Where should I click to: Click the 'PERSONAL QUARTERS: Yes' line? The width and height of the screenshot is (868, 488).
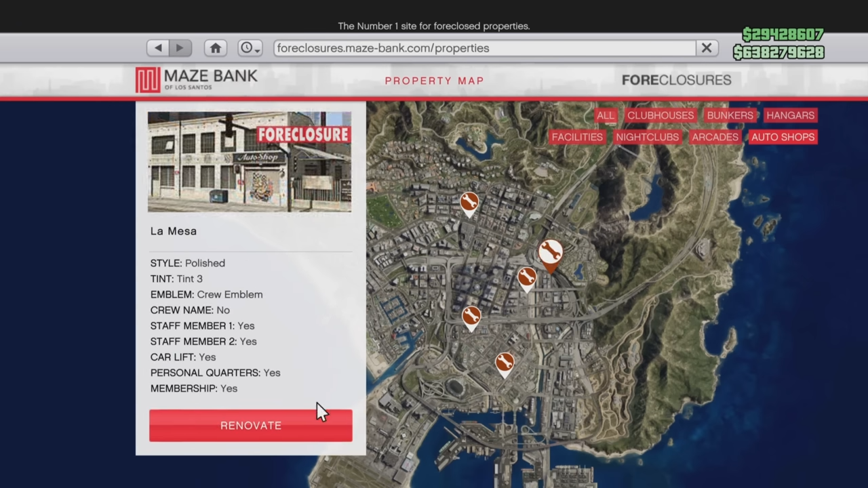[216, 372]
